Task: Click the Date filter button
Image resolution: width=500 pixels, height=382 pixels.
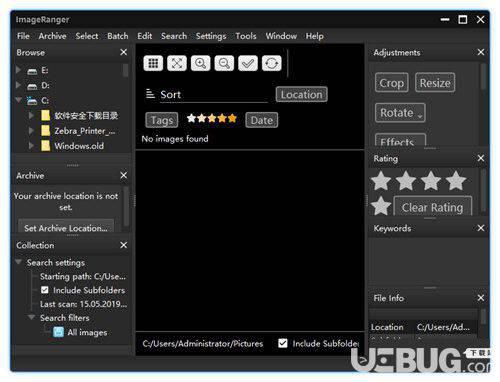Action: point(262,120)
